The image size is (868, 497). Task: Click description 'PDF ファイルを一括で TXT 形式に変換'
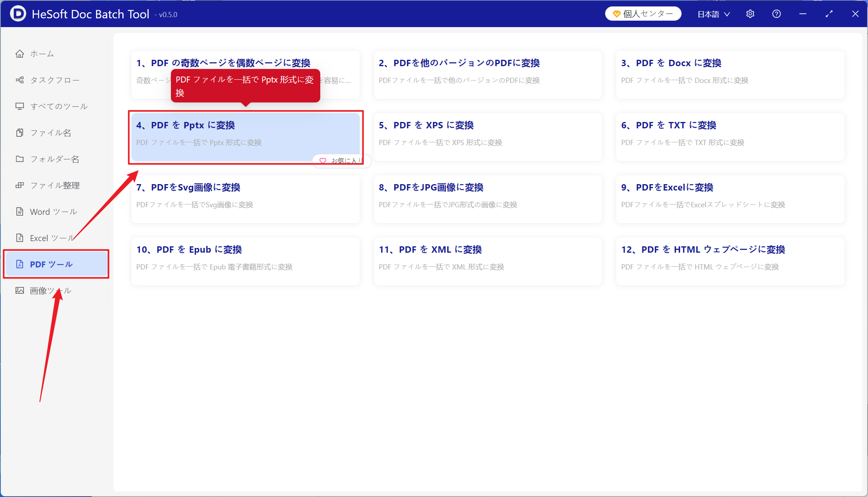coord(682,142)
